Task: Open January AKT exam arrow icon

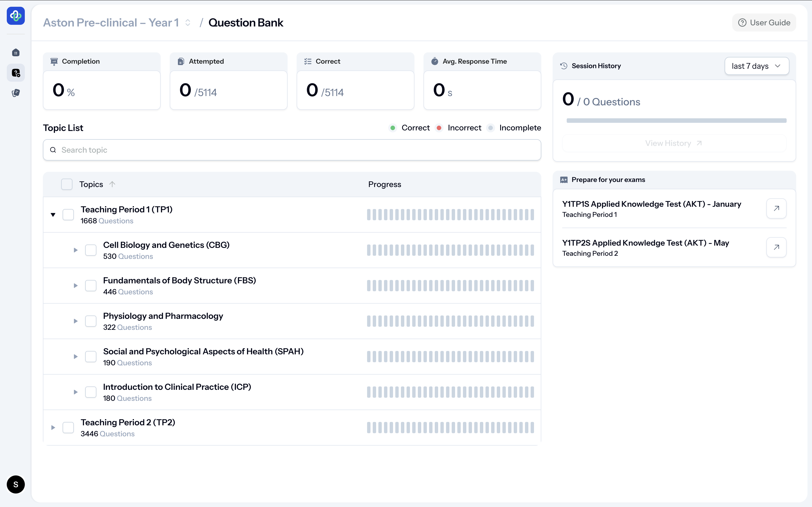Action: 776,208
